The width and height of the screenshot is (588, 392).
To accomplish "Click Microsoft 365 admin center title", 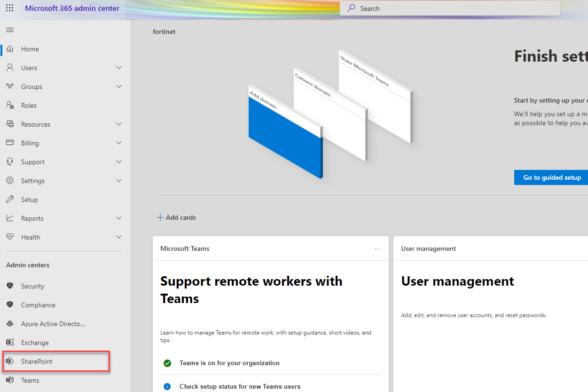I will click(72, 8).
